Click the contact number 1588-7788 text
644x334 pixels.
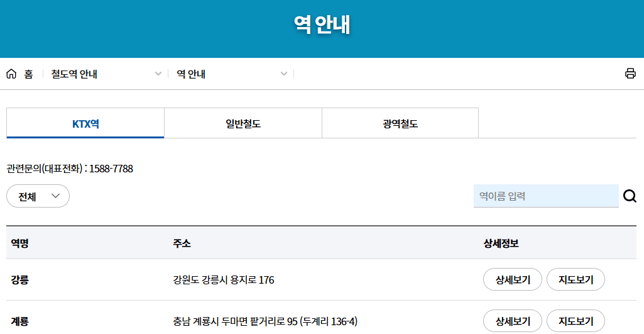(111, 169)
